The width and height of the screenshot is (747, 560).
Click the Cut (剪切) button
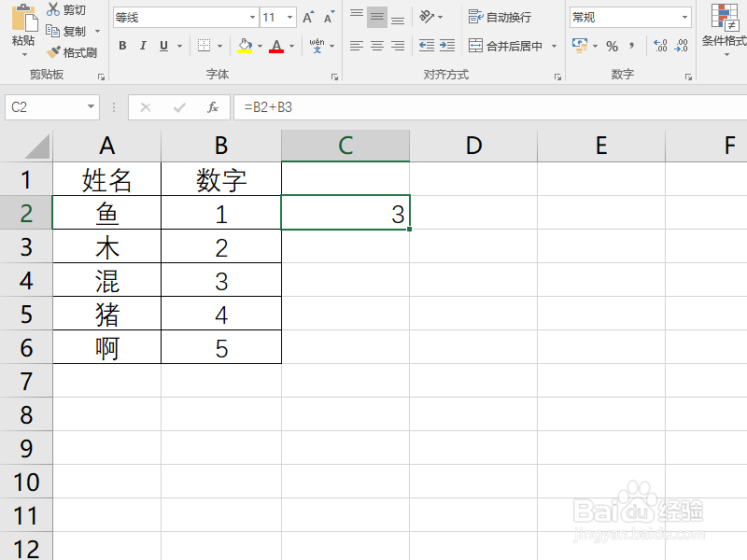click(66, 9)
